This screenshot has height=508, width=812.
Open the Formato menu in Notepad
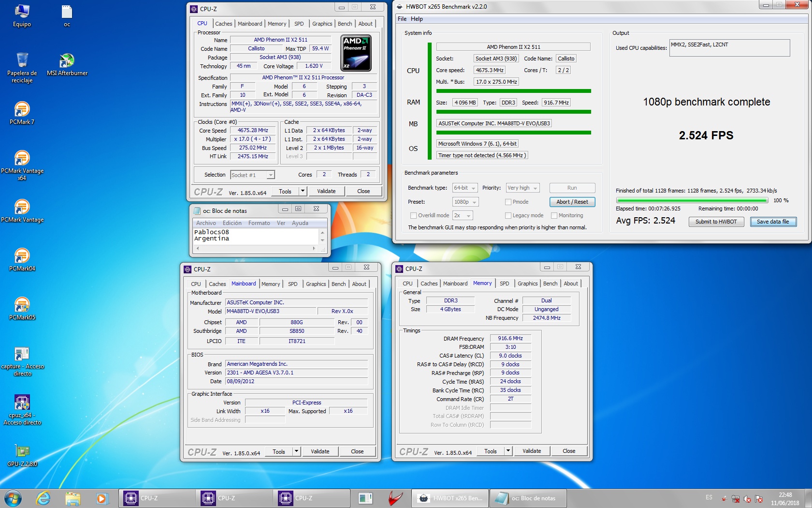click(259, 223)
